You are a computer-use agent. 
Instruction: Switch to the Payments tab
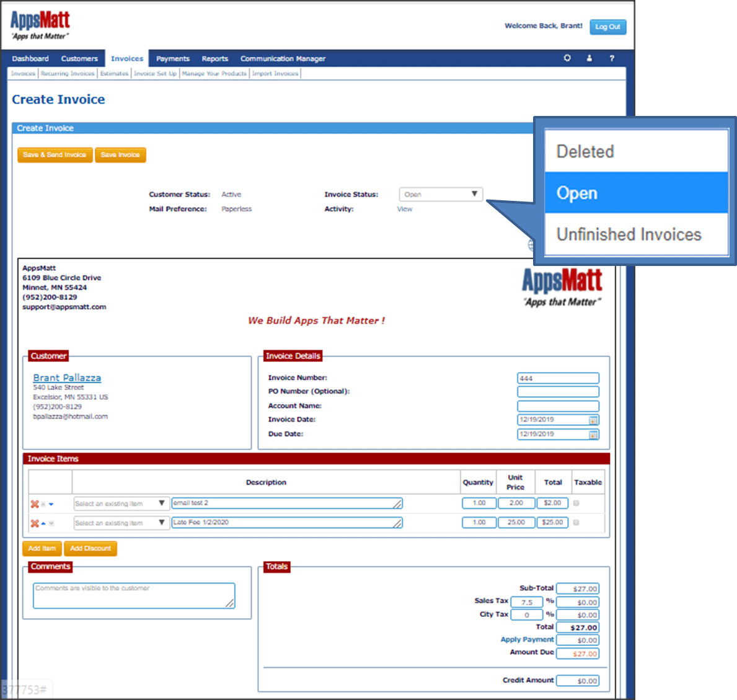tap(172, 59)
